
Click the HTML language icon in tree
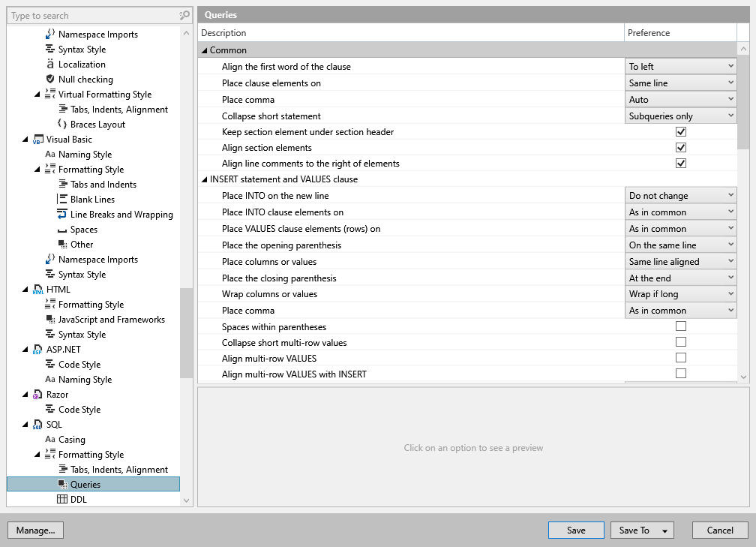click(37, 290)
